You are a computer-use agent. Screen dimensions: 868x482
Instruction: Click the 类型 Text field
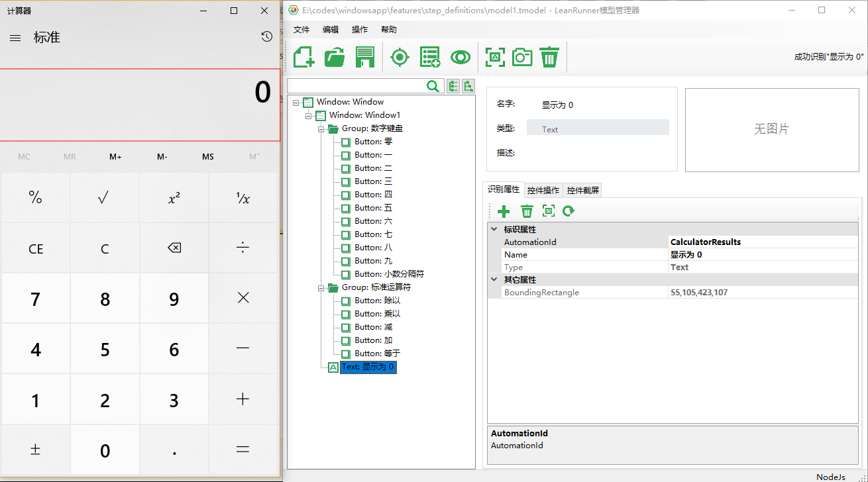[598, 128]
